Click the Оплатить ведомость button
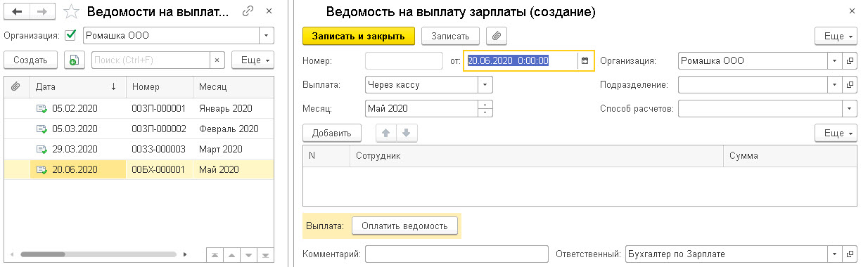The width and height of the screenshot is (868, 267). pyautogui.click(x=404, y=226)
